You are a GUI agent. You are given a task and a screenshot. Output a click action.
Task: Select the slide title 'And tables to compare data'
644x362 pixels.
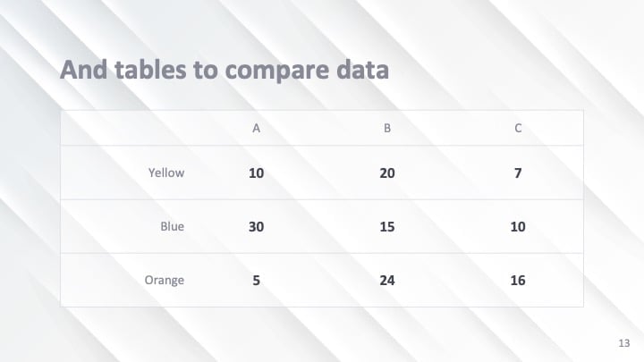[225, 70]
